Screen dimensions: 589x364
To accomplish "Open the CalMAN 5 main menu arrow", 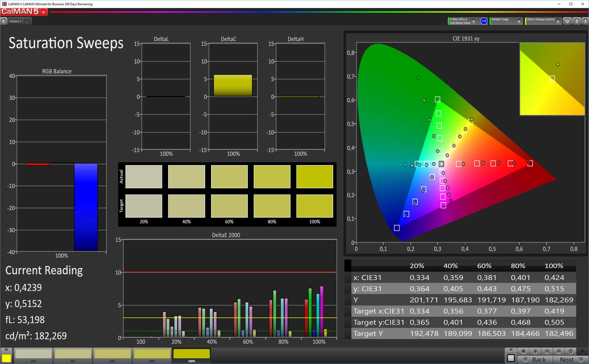I will [44, 12].
